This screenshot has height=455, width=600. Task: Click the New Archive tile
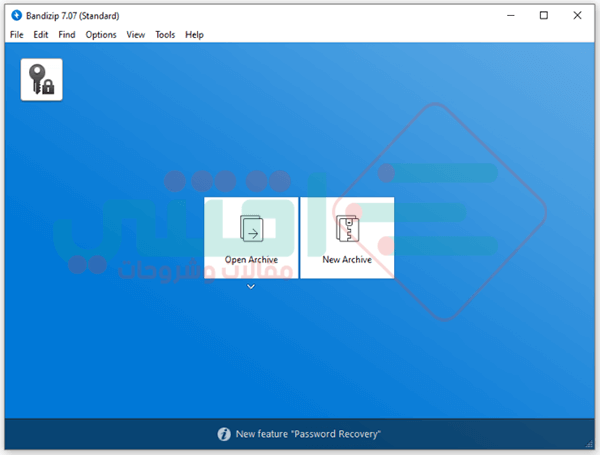(x=347, y=238)
